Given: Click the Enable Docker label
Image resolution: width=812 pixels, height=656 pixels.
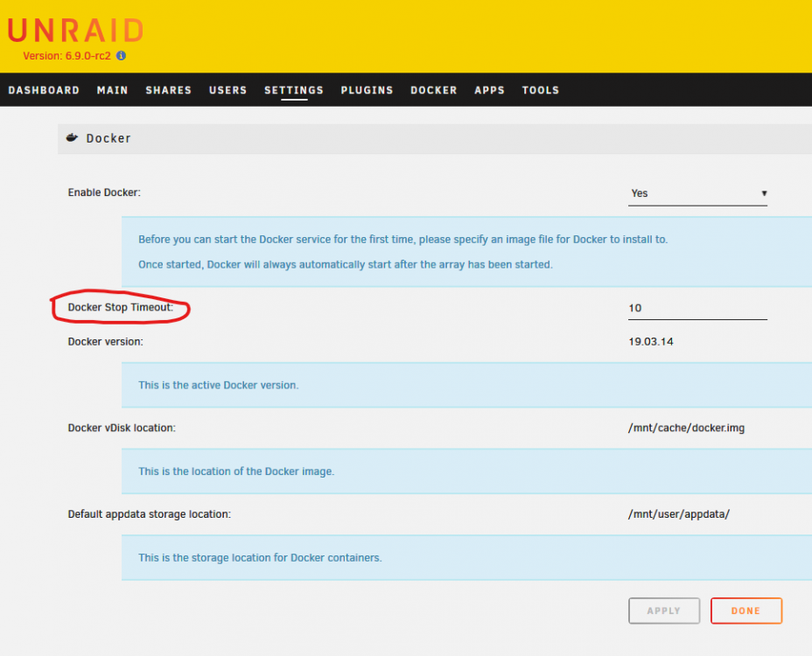Looking at the screenshot, I should point(104,192).
